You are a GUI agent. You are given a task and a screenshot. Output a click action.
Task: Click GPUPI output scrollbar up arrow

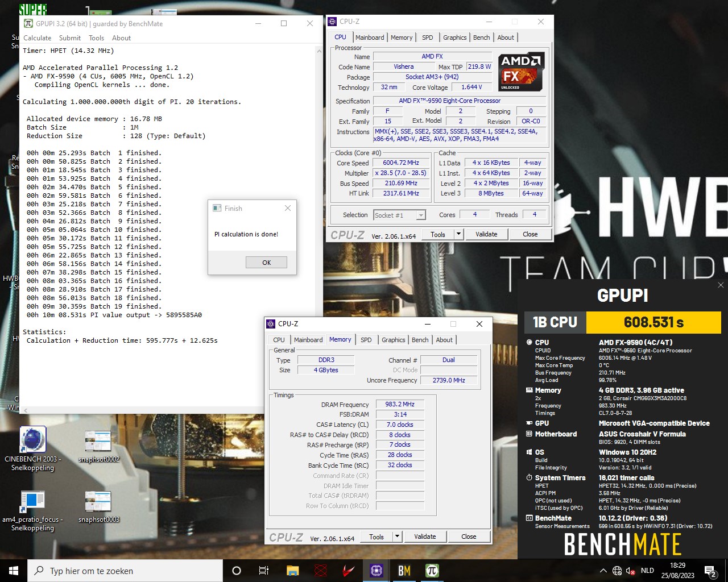(x=319, y=51)
